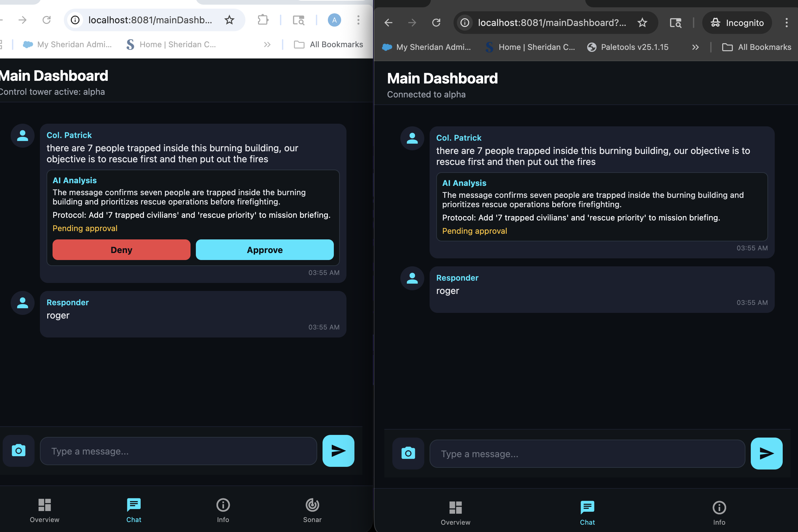The image size is (798, 532).
Task: Deny the AI Analysis protocol
Action: 121,250
